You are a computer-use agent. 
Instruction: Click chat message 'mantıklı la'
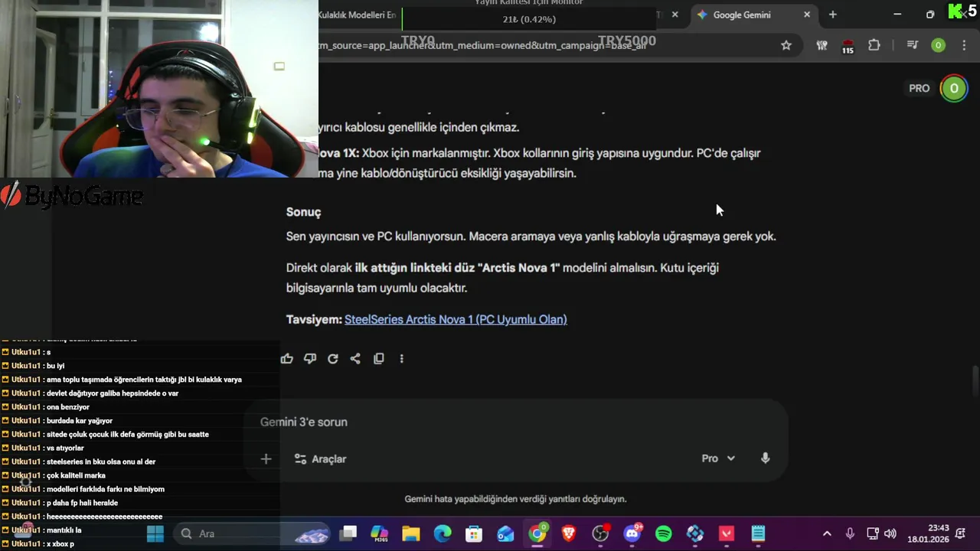pos(64,530)
